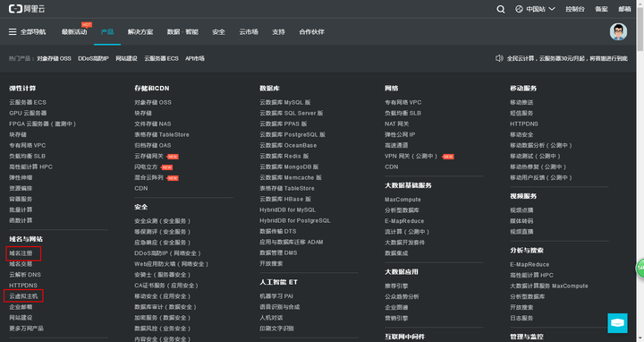
Task: Open 企业邮箱 link
Action: [x=21, y=307]
